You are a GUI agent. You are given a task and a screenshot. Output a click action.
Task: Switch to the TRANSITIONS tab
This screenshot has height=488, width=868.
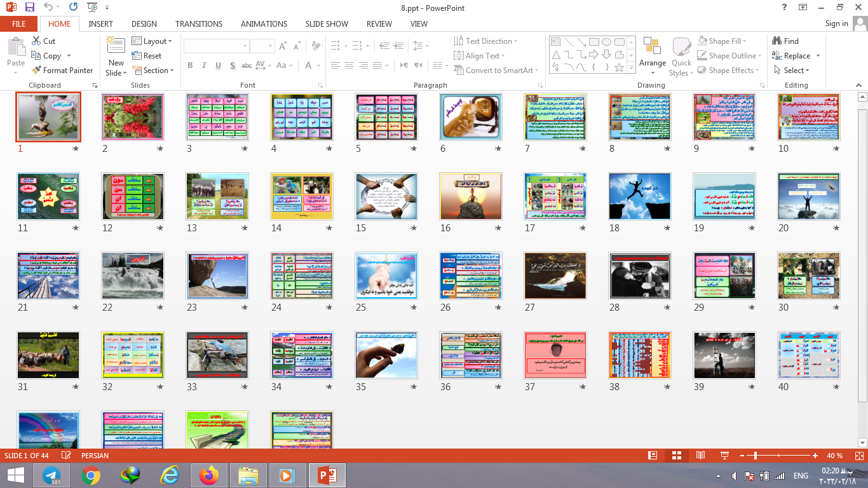199,24
